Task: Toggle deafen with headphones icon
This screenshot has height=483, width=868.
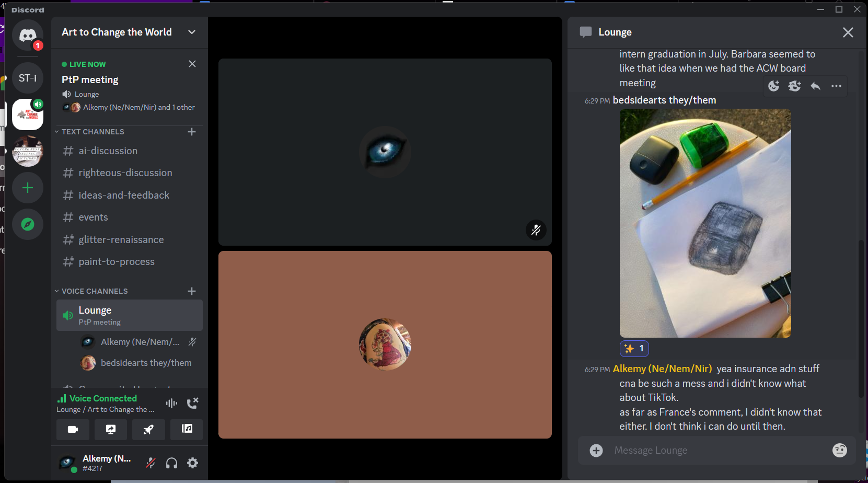Action: coord(171,463)
